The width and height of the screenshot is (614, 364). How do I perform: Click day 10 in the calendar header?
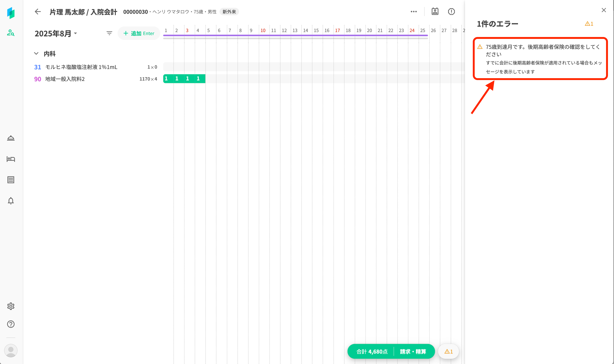pyautogui.click(x=263, y=30)
